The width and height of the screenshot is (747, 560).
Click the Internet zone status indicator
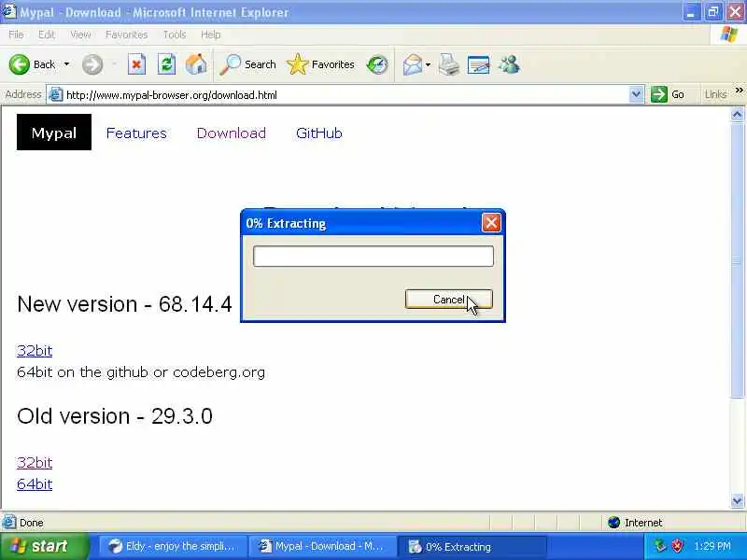[x=636, y=523]
